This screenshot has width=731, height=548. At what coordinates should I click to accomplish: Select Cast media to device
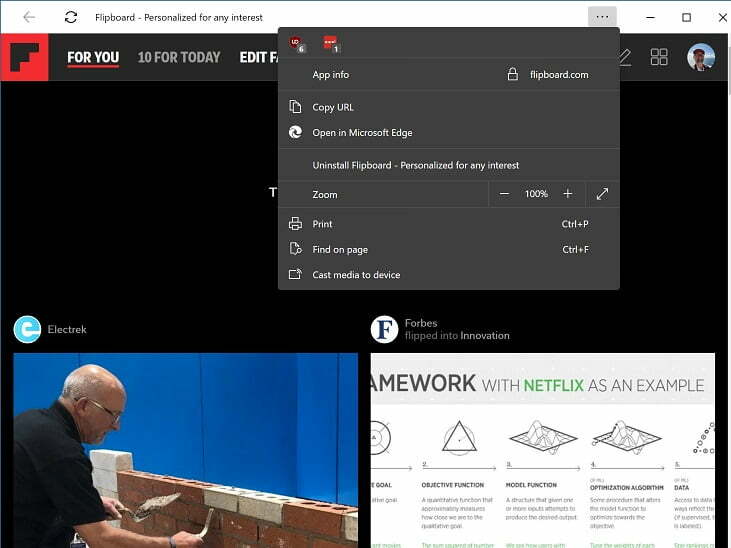(x=448, y=275)
